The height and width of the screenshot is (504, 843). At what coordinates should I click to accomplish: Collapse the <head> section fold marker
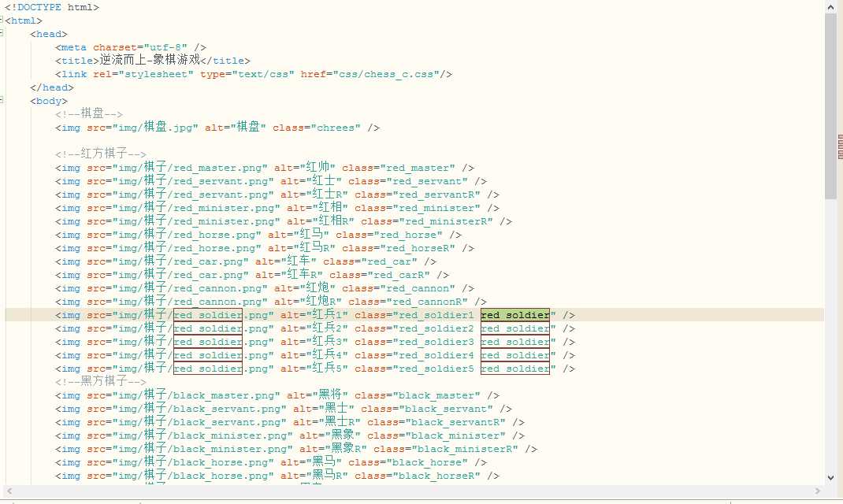point(2,34)
